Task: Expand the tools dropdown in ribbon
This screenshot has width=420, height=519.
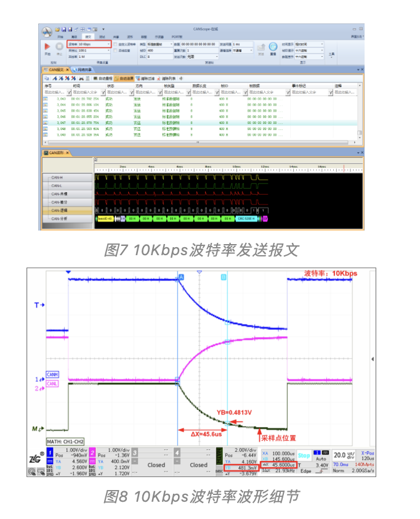Action: 332,55
